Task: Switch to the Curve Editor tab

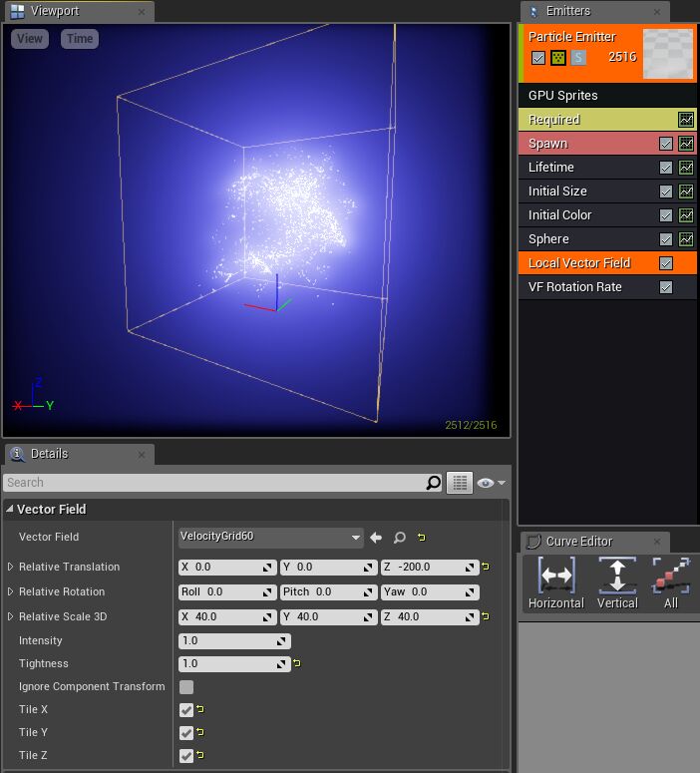Action: click(578, 542)
